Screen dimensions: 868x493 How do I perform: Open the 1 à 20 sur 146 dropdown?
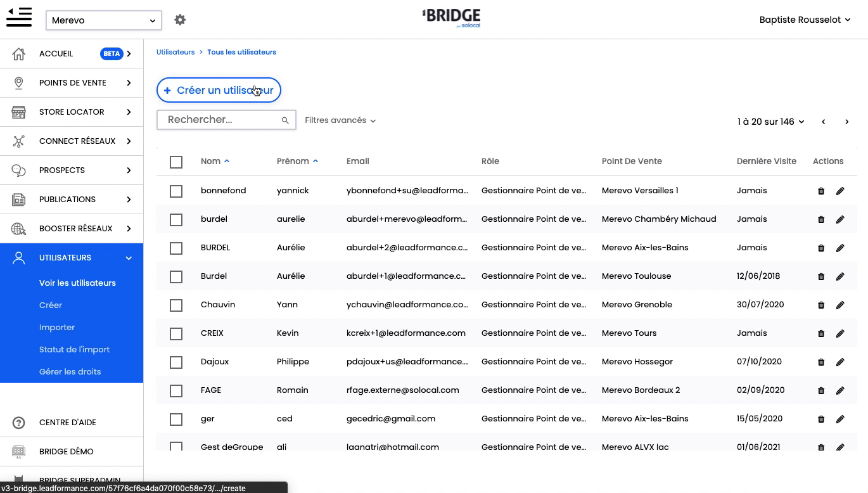(x=770, y=122)
